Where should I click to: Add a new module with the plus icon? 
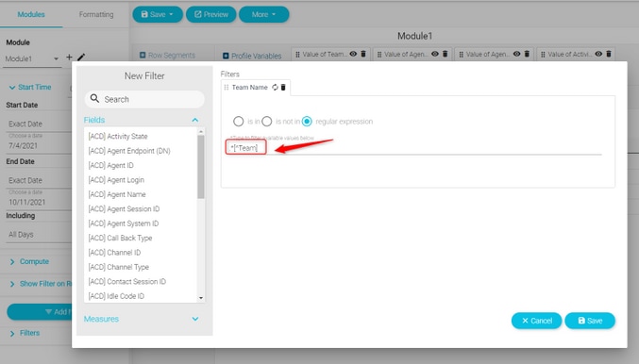69,58
